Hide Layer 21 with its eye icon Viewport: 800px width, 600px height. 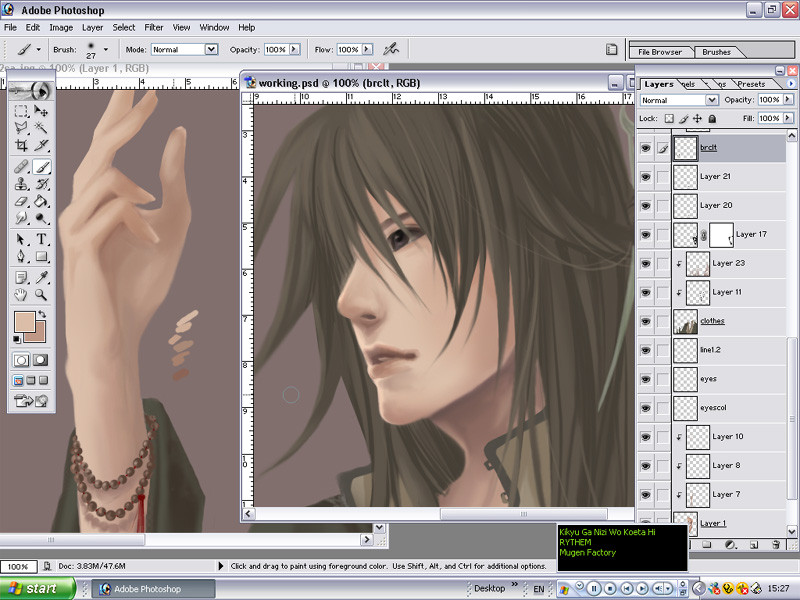tap(645, 177)
